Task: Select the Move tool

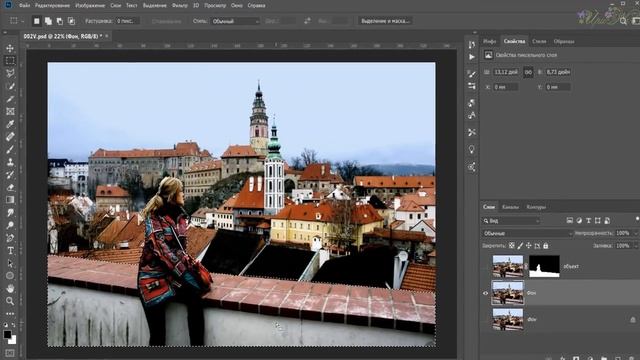Action: (x=10, y=49)
